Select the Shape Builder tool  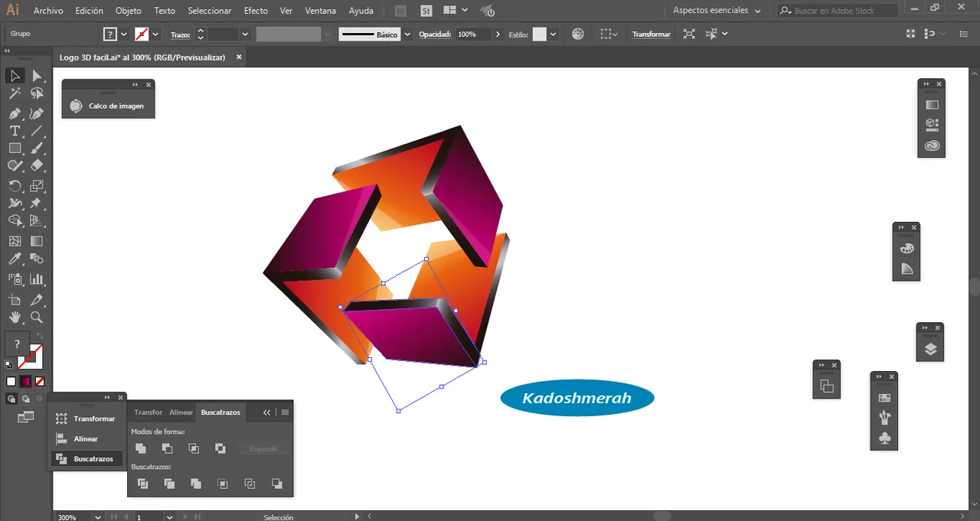tap(15, 221)
